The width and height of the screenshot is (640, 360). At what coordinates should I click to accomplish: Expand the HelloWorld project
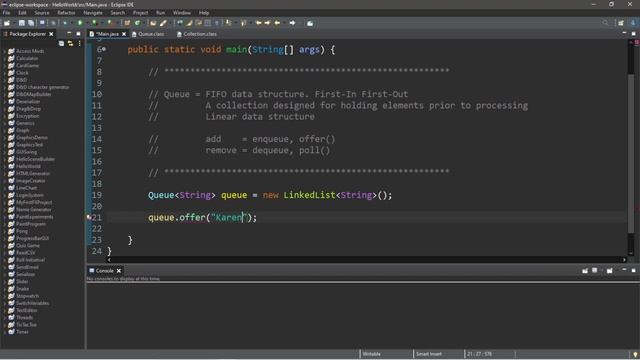click(5, 166)
